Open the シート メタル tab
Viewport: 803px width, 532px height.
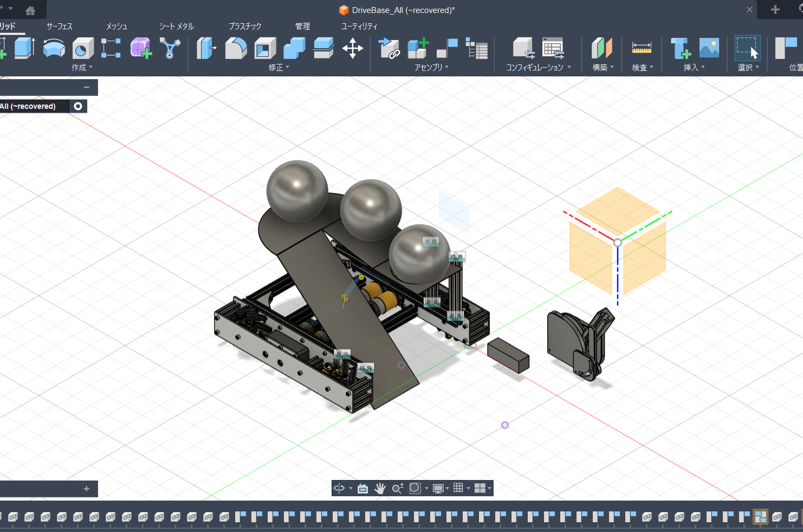tap(176, 26)
